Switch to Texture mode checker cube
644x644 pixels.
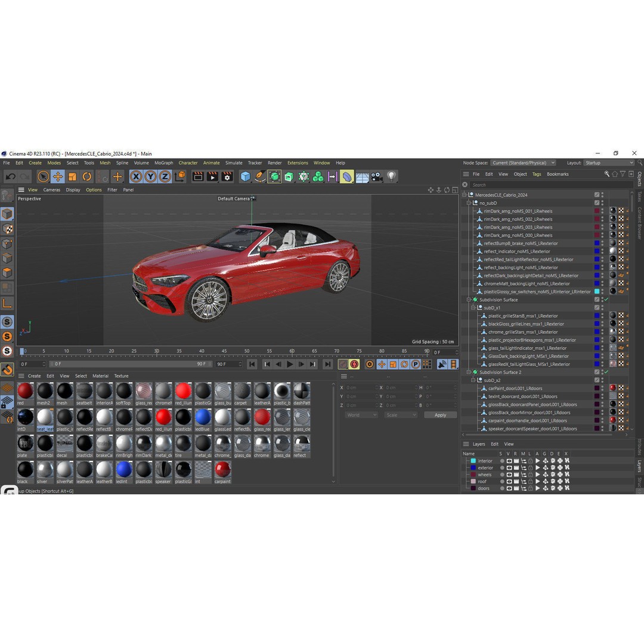tap(7, 229)
